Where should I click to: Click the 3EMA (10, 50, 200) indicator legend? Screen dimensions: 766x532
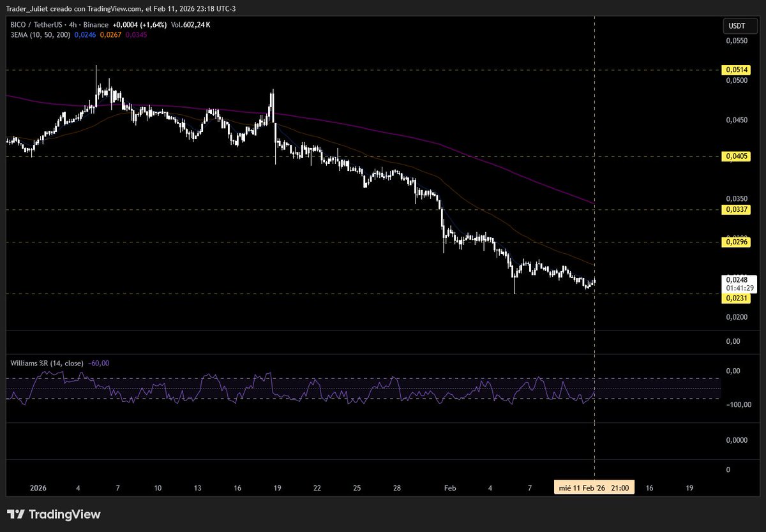coord(40,34)
